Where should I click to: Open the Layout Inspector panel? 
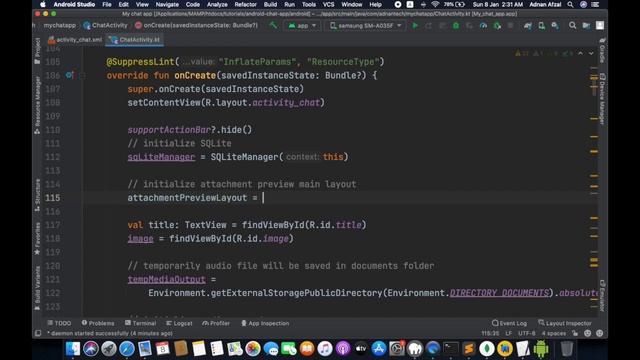click(x=565, y=323)
